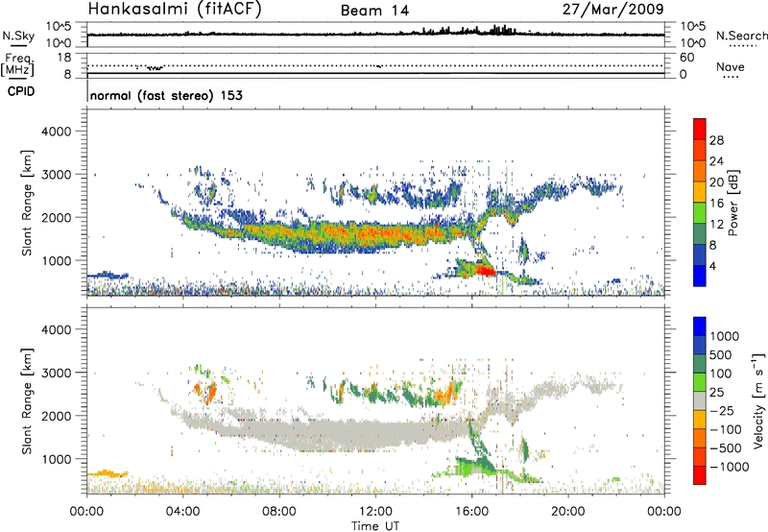Select the N.Sky legend label
The height and width of the screenshot is (532, 768).
point(18,36)
